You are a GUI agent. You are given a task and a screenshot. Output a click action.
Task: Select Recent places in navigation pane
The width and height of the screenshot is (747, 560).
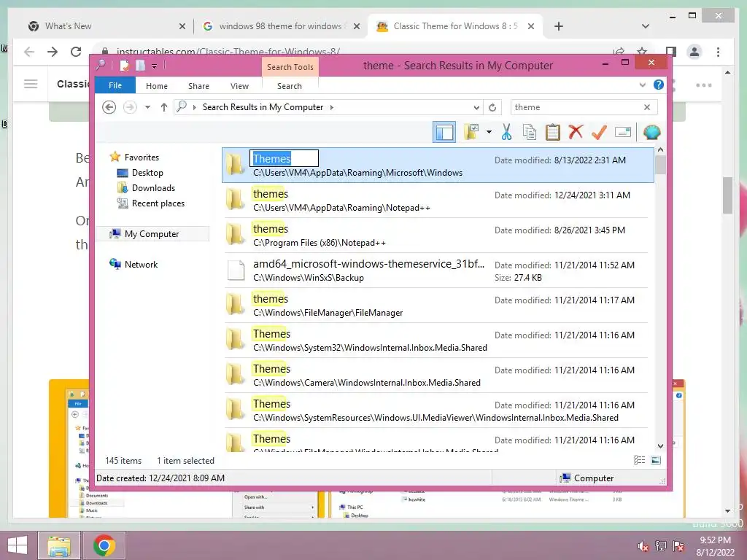158,203
